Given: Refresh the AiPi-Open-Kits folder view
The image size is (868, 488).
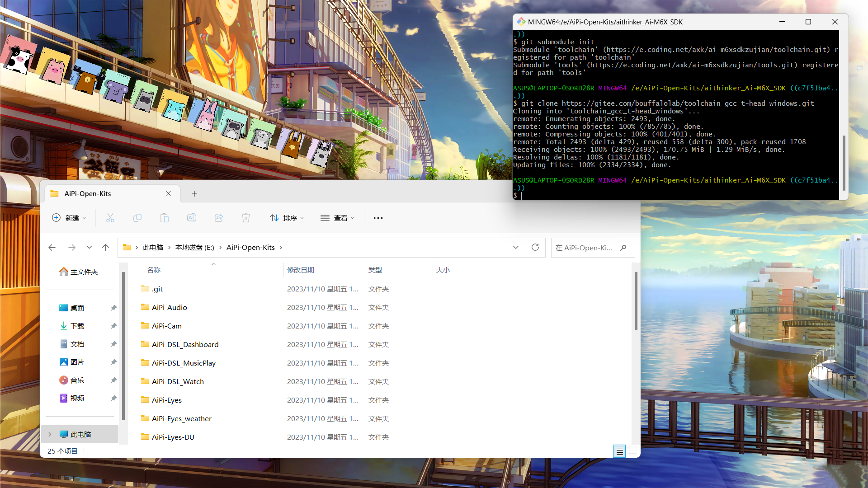Looking at the screenshot, I should [x=535, y=247].
